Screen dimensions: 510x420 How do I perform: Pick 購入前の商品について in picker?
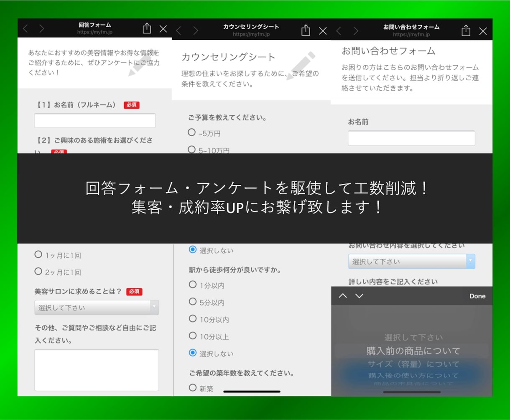coord(413,351)
